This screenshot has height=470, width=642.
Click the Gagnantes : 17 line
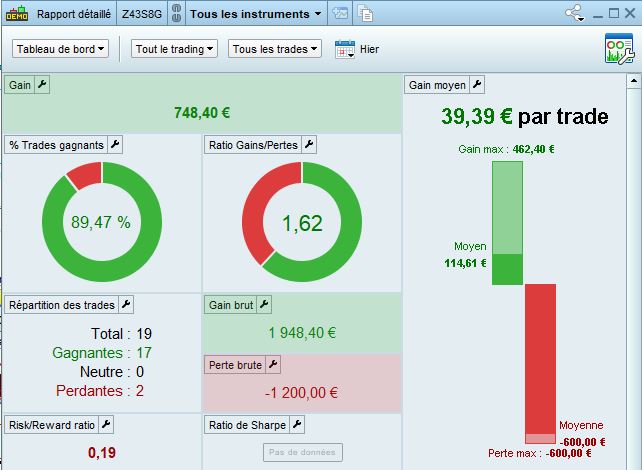point(102,352)
